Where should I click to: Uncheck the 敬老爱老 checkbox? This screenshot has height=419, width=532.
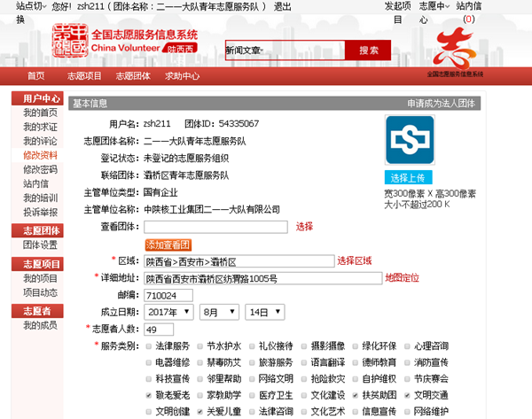pos(148,396)
